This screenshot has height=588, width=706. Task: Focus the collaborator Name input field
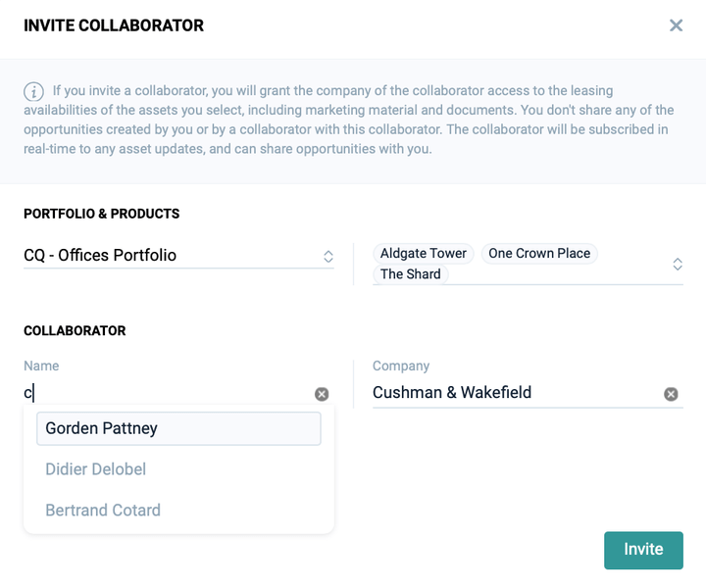click(167, 393)
